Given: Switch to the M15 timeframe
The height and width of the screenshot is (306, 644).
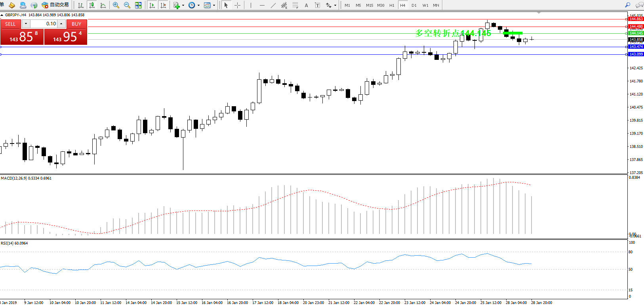Looking at the screenshot, I should click(x=370, y=5).
